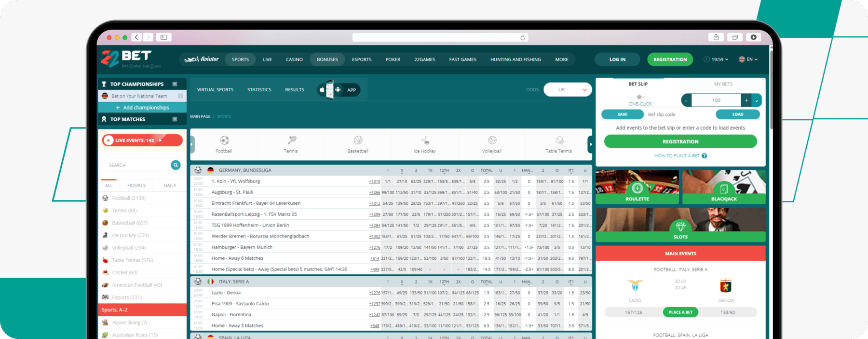
Task: Open the Virtual Sports link
Action: [215, 90]
